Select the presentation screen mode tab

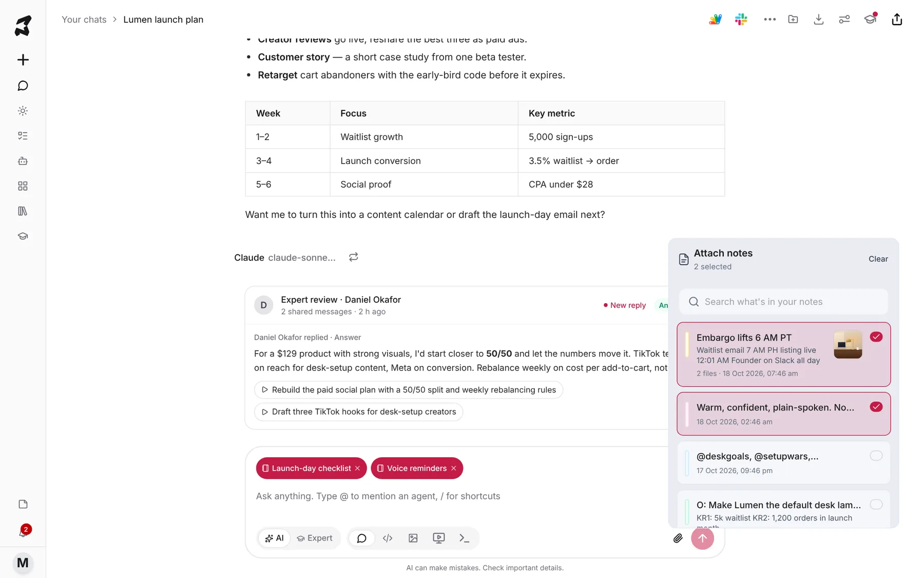[439, 538]
